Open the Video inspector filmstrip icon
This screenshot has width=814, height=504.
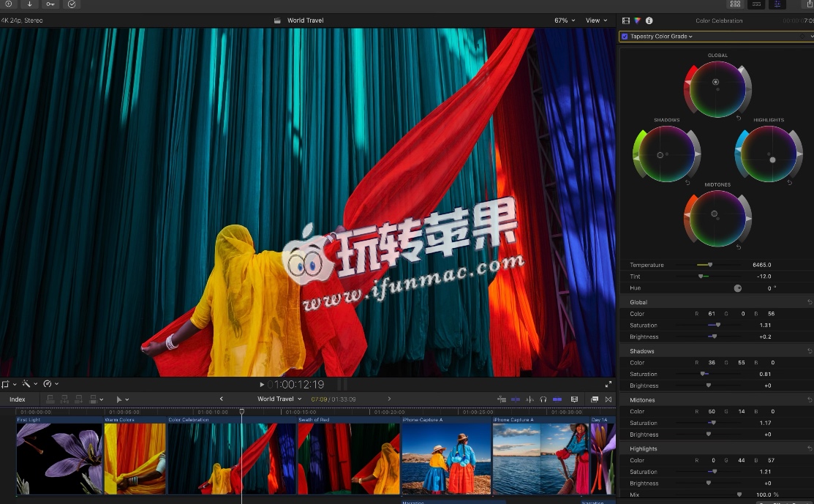tap(626, 20)
